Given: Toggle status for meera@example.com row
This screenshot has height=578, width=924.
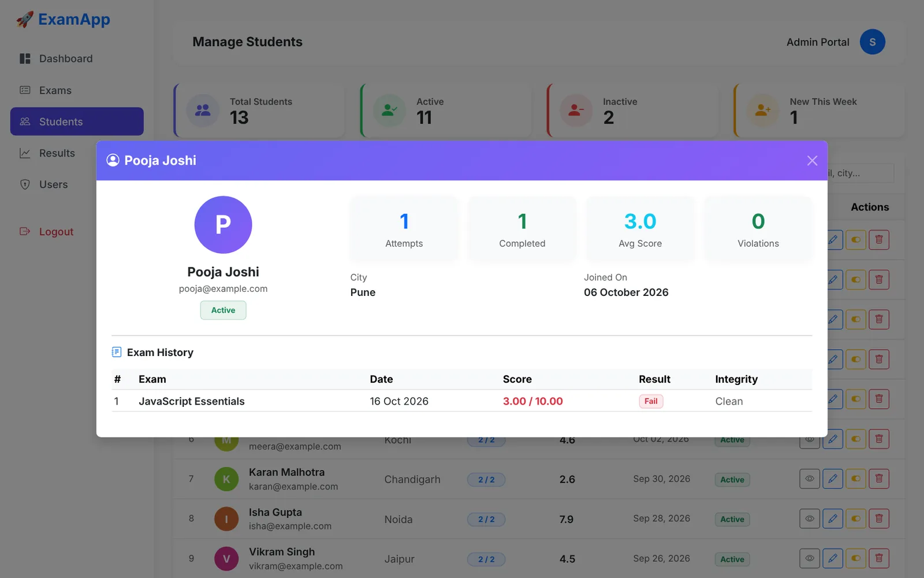Looking at the screenshot, I should click(x=856, y=439).
